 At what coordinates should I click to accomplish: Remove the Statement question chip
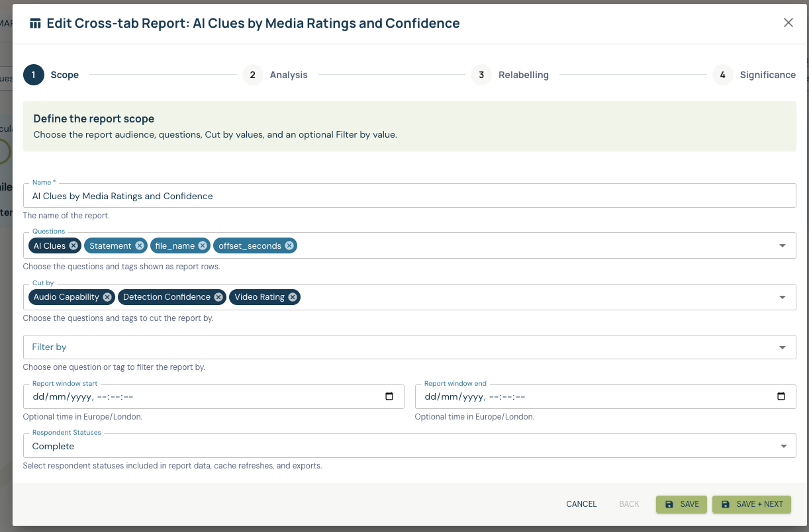point(140,245)
